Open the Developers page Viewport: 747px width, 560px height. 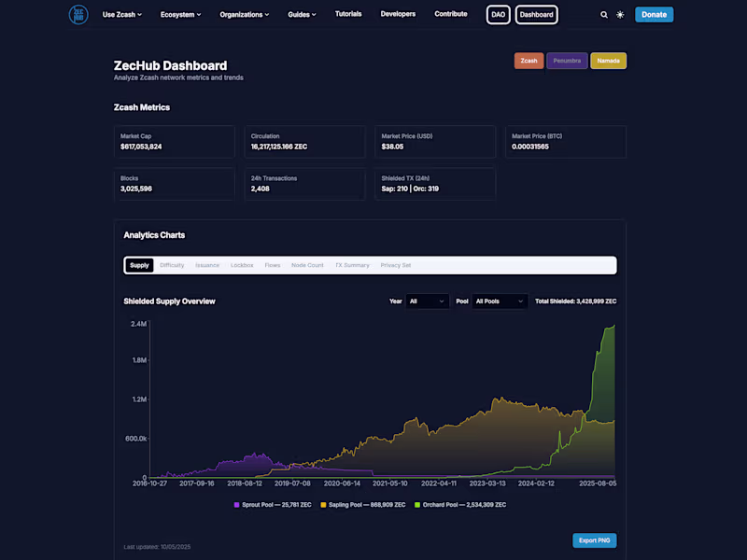[398, 14]
